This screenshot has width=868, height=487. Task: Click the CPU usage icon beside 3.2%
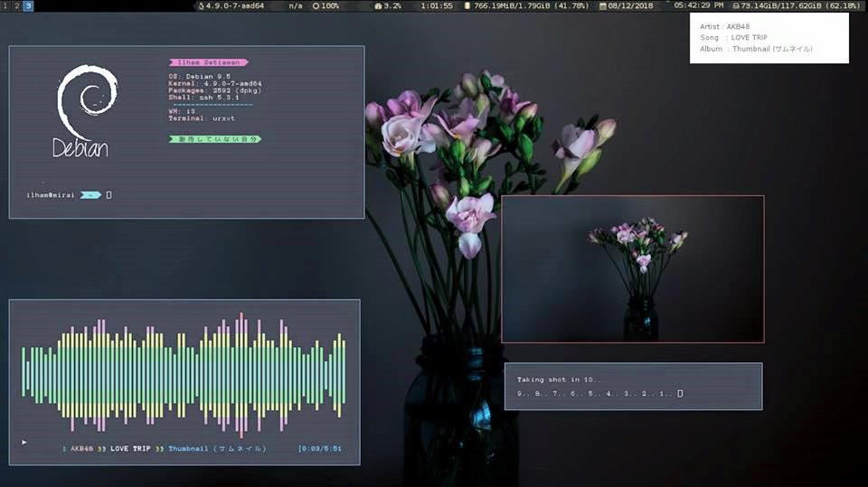tap(378, 5)
